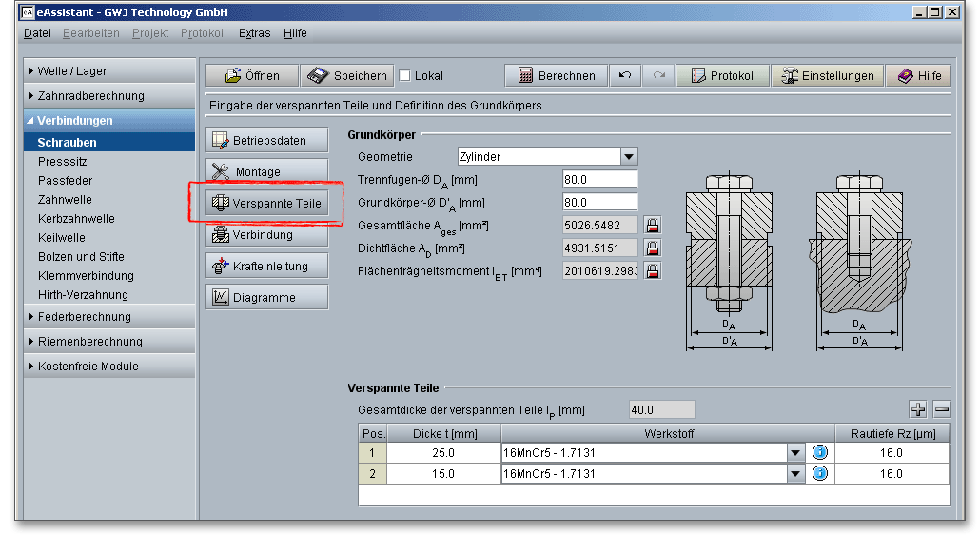
Task: Switch to the Krafteinleitung page
Action: [x=266, y=267]
